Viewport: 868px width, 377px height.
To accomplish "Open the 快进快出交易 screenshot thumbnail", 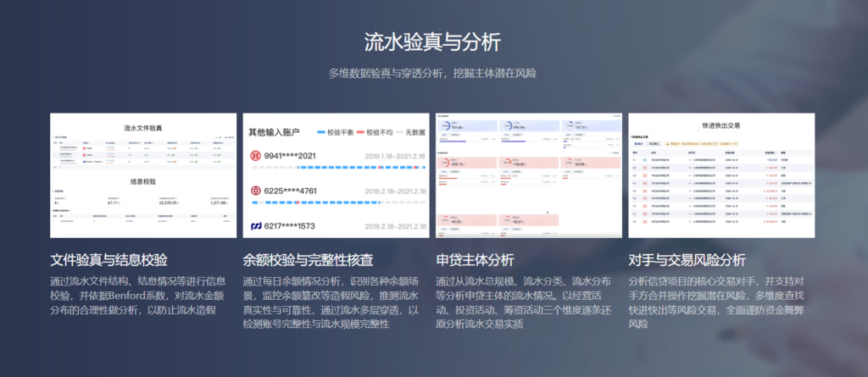I will coord(721,175).
